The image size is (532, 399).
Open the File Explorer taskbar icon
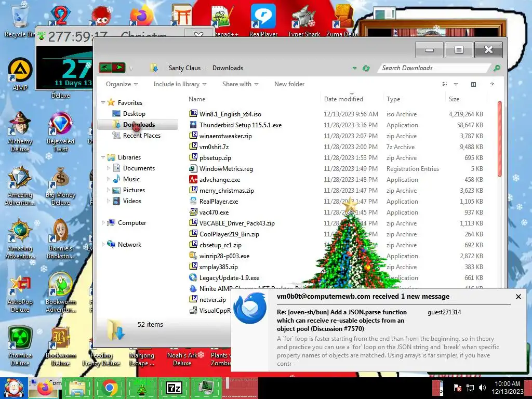(77, 388)
